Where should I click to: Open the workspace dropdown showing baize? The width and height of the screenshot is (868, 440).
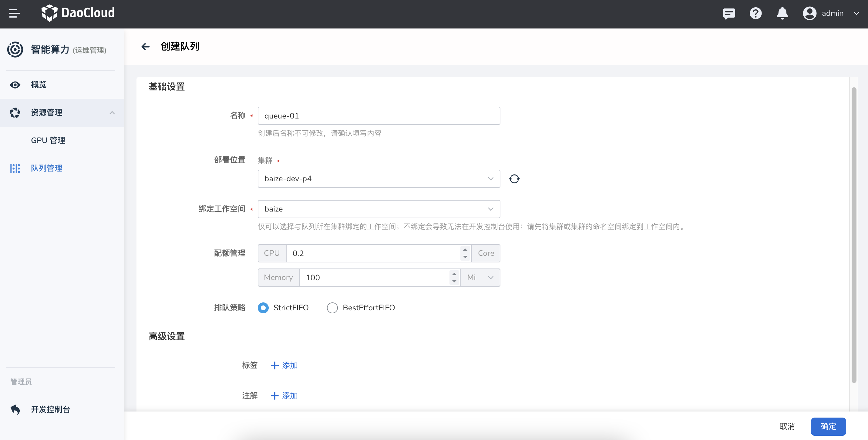(x=378, y=209)
